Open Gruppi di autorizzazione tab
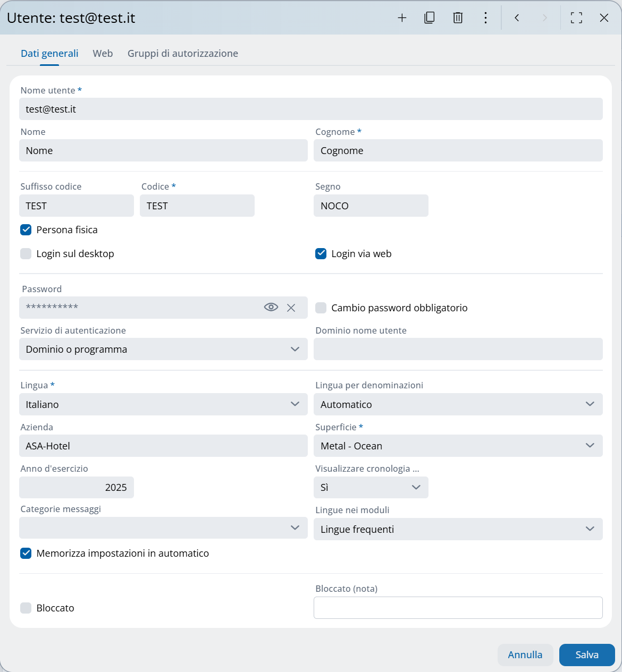Viewport: 622px width, 672px height. tap(183, 54)
